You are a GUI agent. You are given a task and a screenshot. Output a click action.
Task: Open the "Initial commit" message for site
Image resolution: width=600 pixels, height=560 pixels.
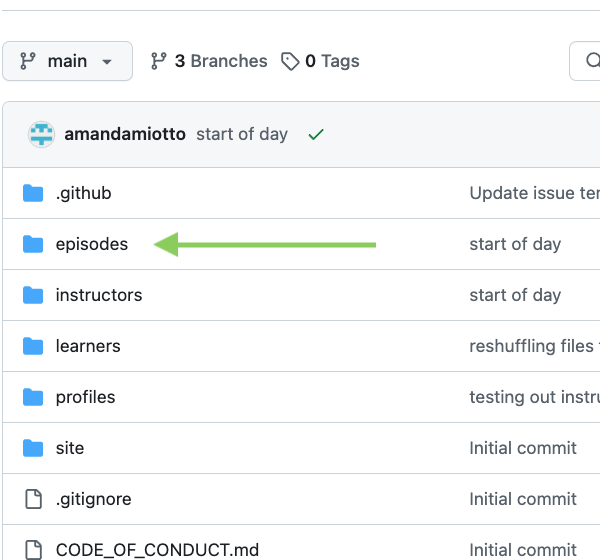click(523, 448)
